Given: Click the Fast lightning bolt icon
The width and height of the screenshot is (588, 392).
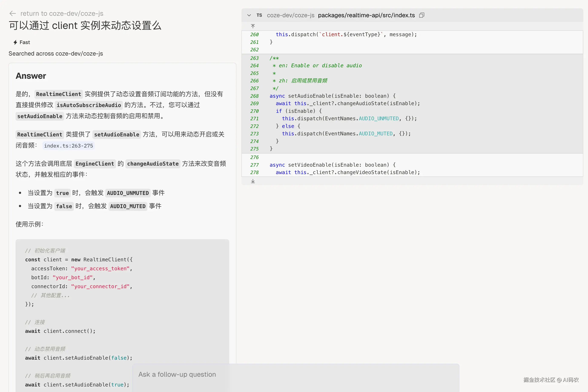Looking at the screenshot, I should tap(15, 43).
